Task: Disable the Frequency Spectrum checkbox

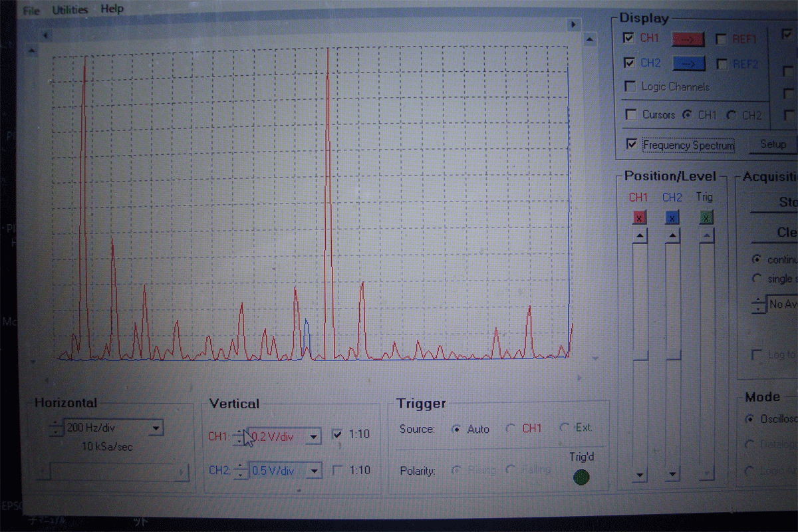Action: point(631,145)
